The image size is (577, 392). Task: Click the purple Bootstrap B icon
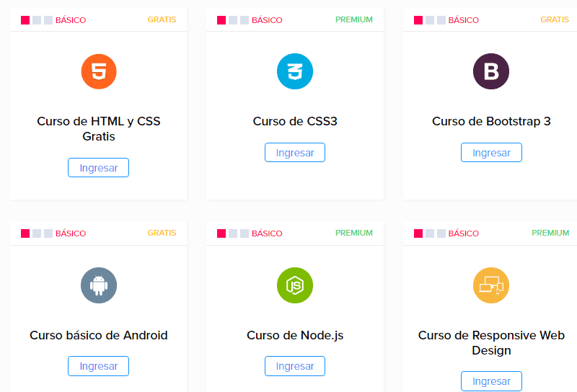(491, 71)
